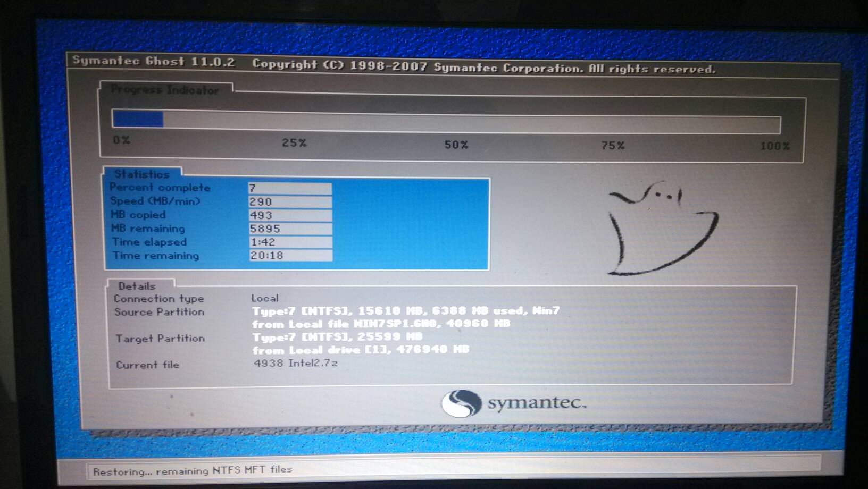Click the MB copied value 493
The width and height of the screenshot is (868, 489).
pyautogui.click(x=290, y=215)
